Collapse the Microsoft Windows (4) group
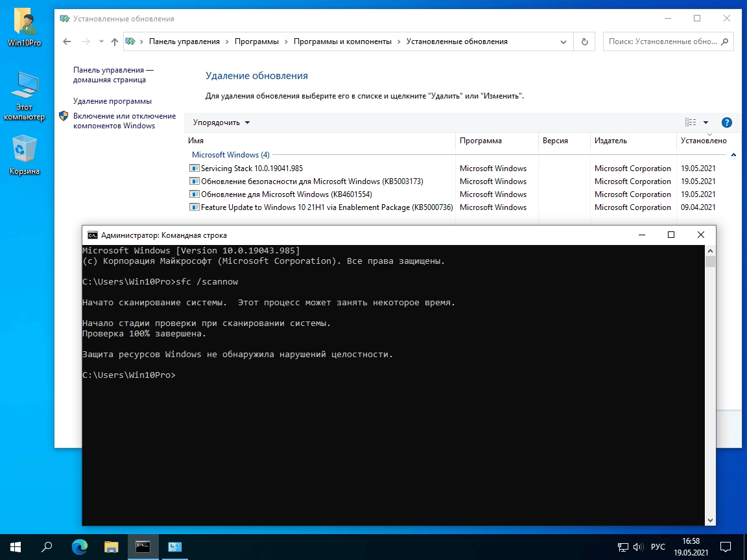Viewport: 747px width, 560px height. tap(733, 155)
